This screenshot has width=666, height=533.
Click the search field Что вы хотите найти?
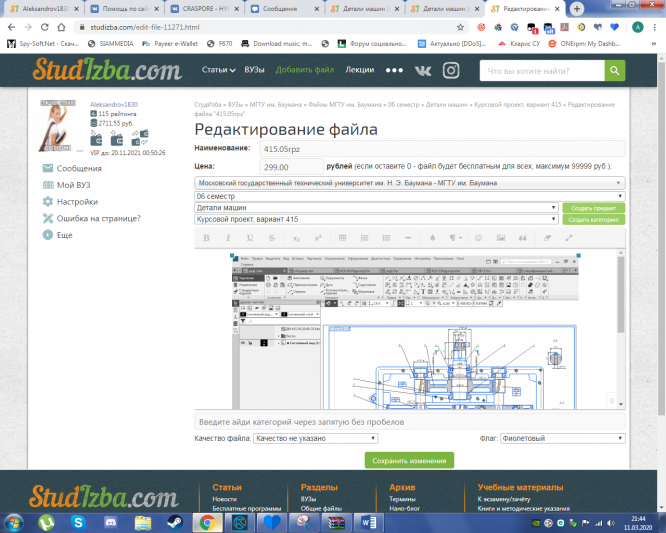click(542, 71)
